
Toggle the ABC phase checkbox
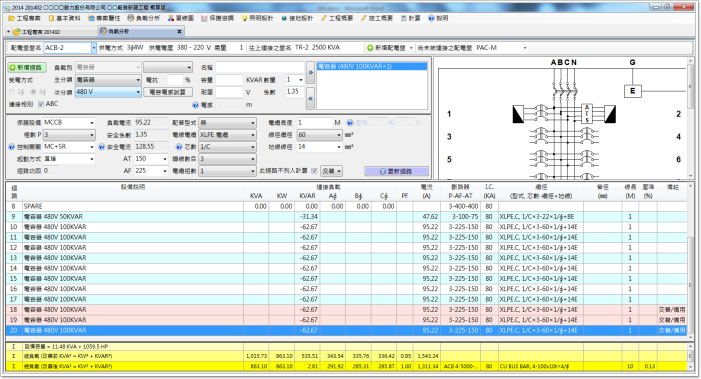[x=41, y=104]
